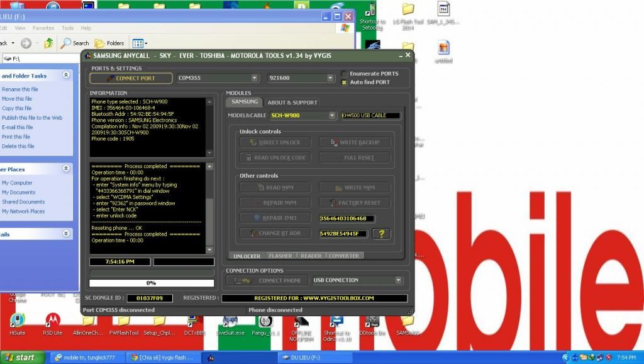Switch to the SAMSUNG module tab
This screenshot has height=364, width=644.
point(245,101)
